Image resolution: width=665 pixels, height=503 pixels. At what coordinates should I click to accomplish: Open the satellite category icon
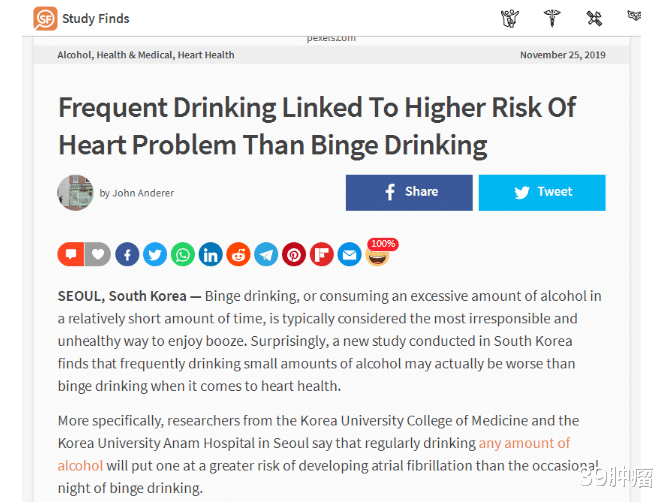[x=594, y=18]
